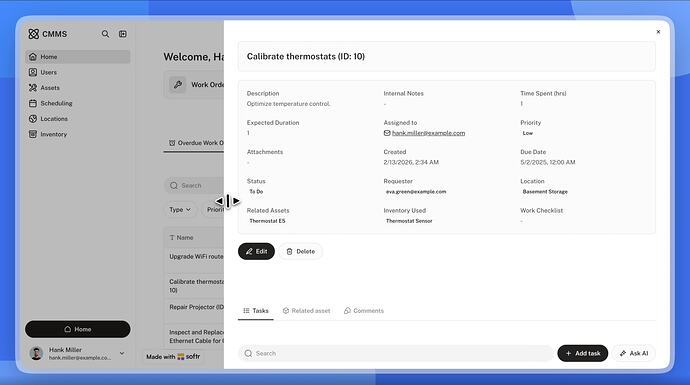690x385 pixels.
Task: Click the Thermostat Sensor inventory tag
Action: (409, 221)
